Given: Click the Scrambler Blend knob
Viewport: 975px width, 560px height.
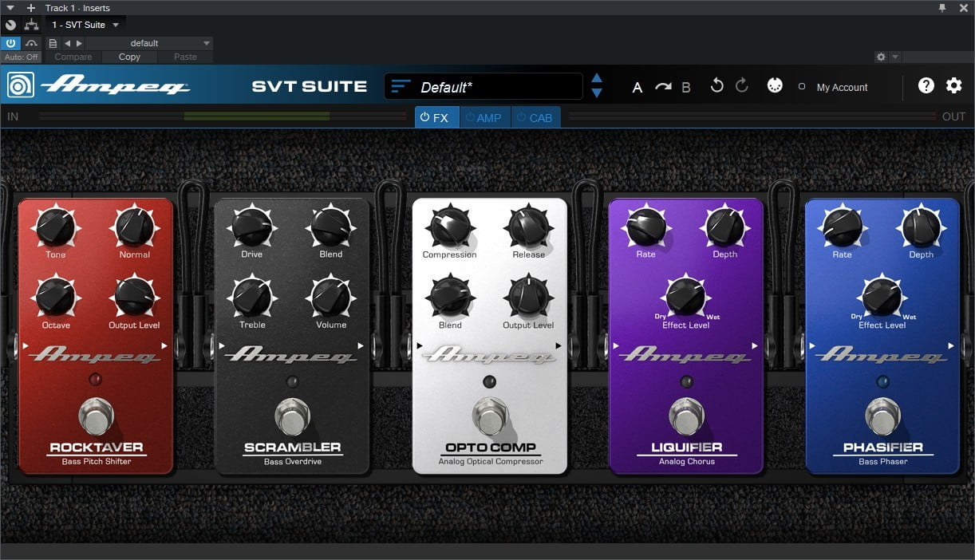Looking at the screenshot, I should pos(330,227).
